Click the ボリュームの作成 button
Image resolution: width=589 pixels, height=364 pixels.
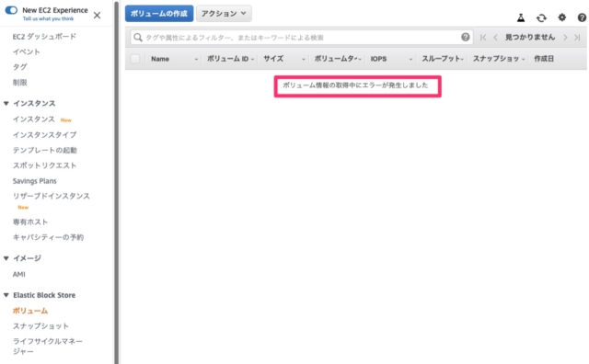click(159, 14)
